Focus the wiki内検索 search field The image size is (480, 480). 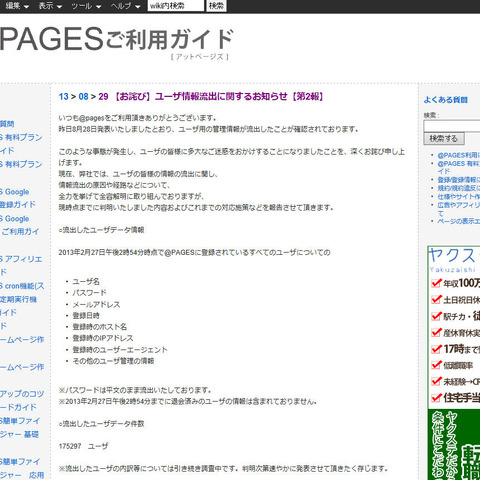[176, 6]
